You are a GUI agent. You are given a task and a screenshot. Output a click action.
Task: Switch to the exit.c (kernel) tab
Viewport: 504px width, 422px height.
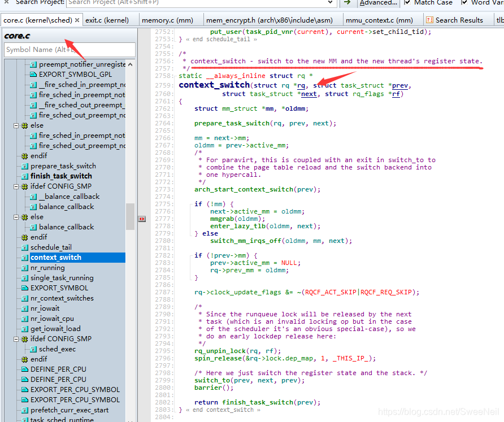tap(107, 20)
